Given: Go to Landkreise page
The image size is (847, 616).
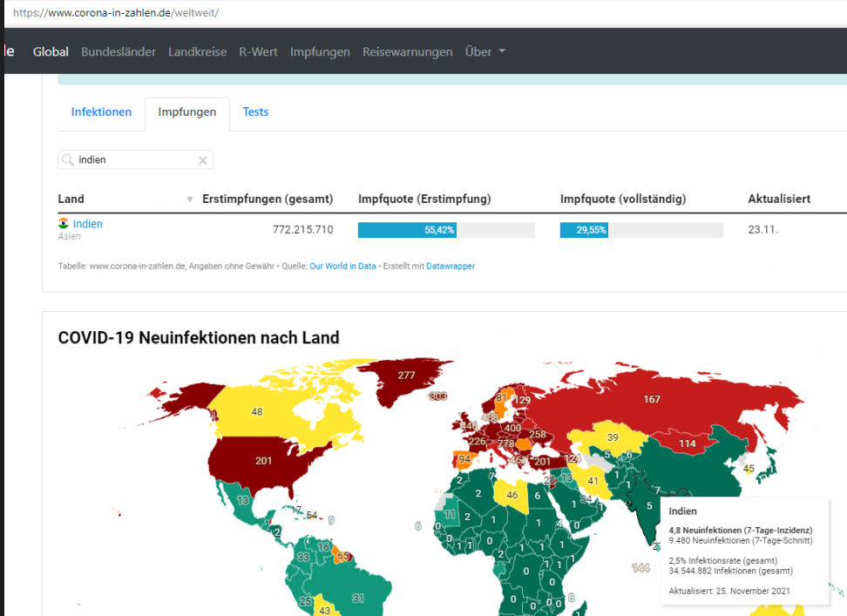Looking at the screenshot, I should tap(197, 51).
